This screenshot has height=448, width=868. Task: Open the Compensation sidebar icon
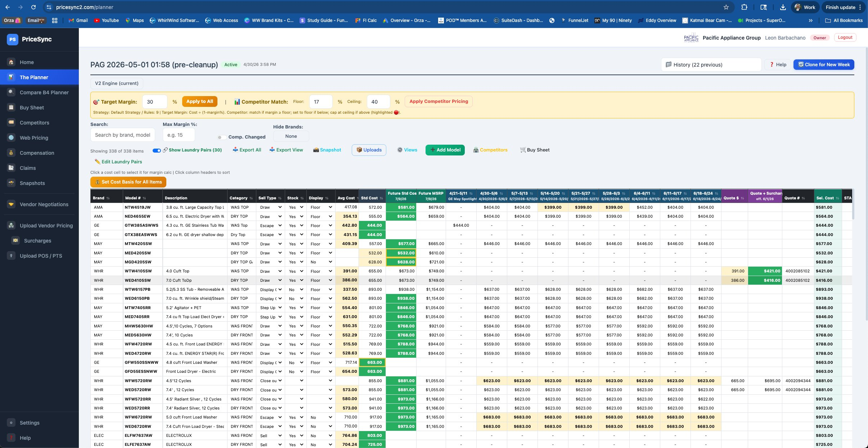point(11,153)
